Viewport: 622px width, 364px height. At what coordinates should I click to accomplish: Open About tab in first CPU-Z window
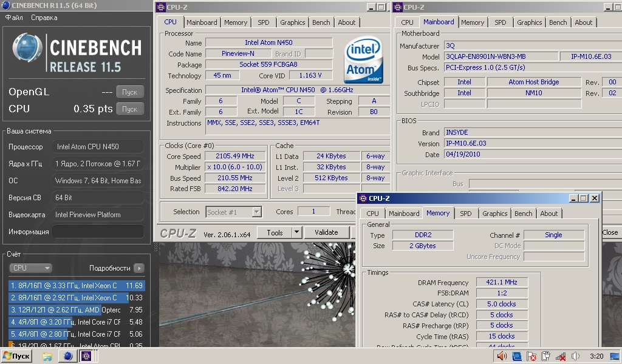[x=347, y=22]
